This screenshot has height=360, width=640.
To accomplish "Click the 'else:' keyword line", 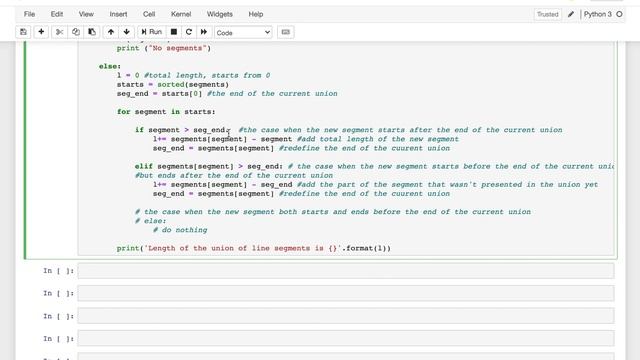I will [x=110, y=66].
